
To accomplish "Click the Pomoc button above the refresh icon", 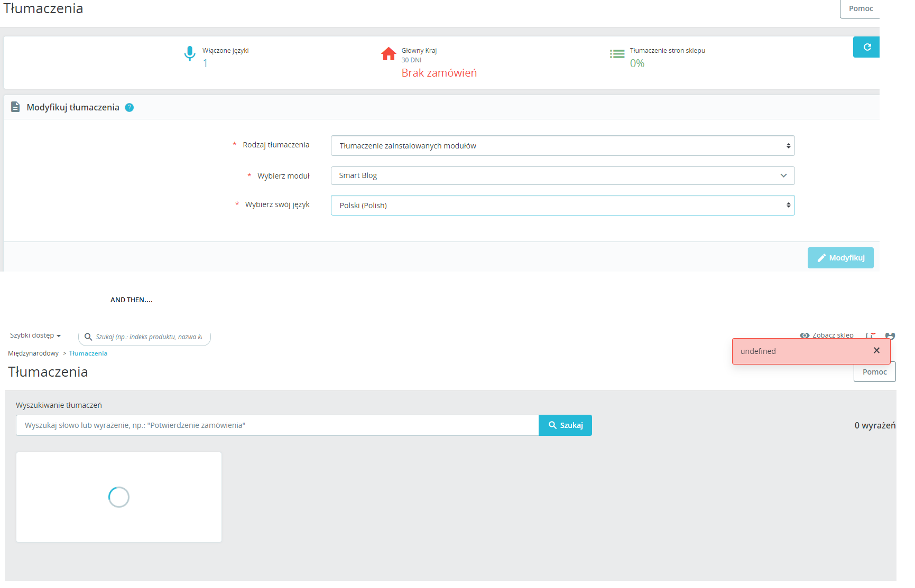I will [x=861, y=8].
